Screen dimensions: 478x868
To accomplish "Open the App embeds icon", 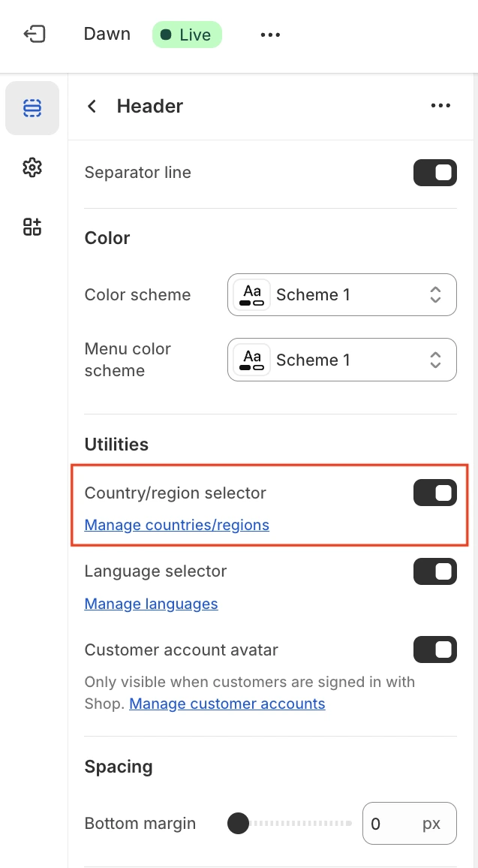I will (x=32, y=227).
